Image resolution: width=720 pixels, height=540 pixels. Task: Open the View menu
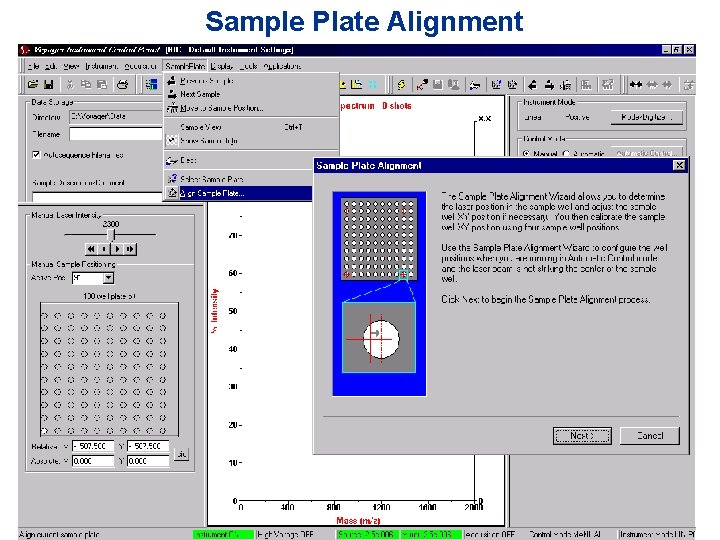[71, 66]
